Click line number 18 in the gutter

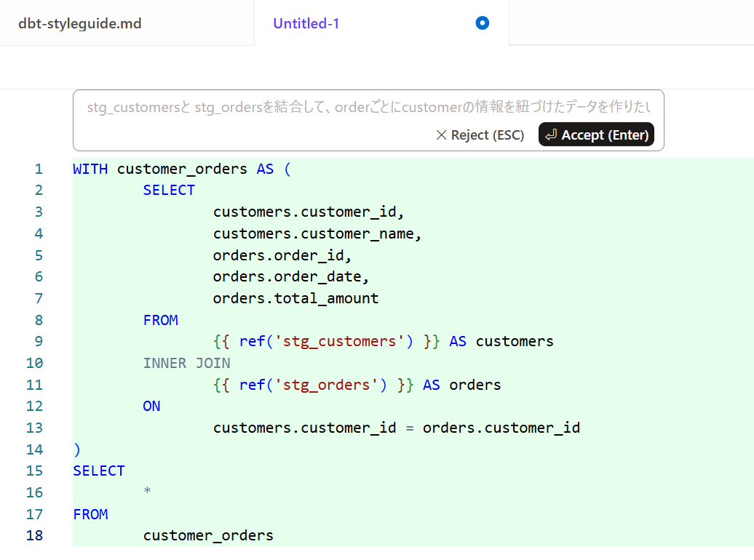point(34,535)
